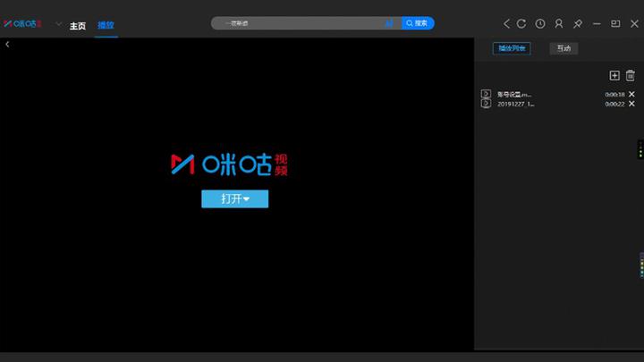The height and width of the screenshot is (362, 644).
Task: Show the 播放列表 playlist panel
Action: [512, 48]
